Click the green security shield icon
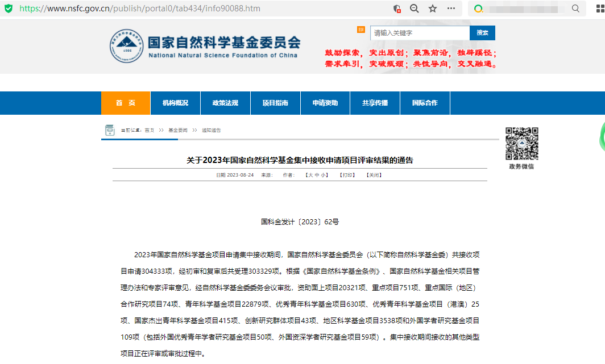Image resolution: width=605 pixels, height=364 pixels. [9, 9]
